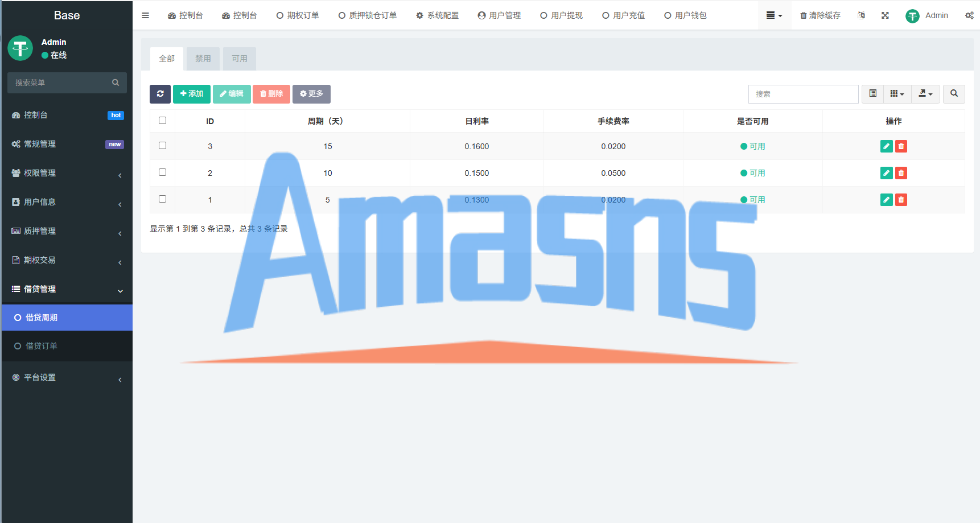Toggle the table card view icon
The height and width of the screenshot is (523, 980).
pos(872,94)
